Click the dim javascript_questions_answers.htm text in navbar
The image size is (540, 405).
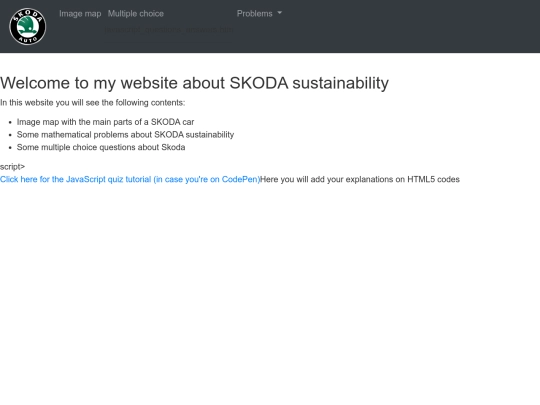pos(169,30)
